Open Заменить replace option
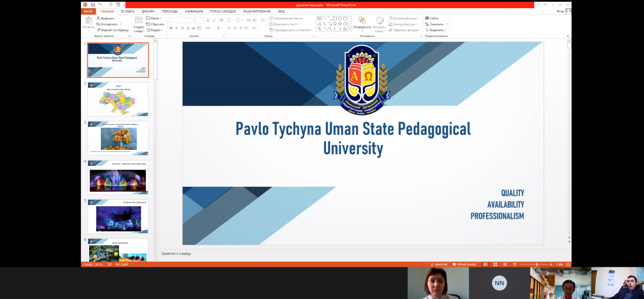This screenshot has height=299, width=644. pos(435,24)
